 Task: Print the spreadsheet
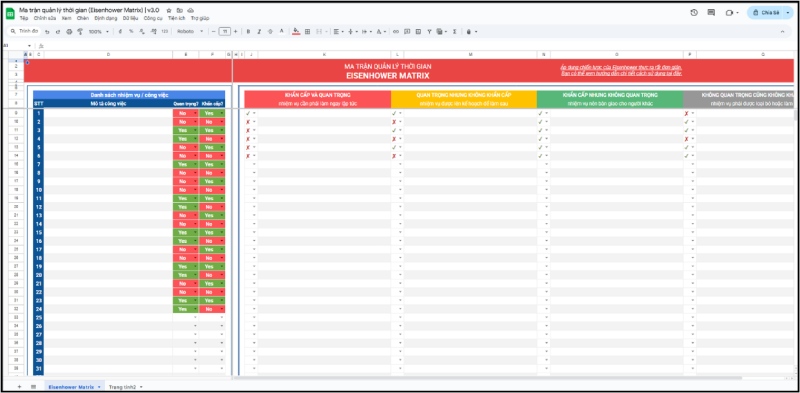tap(69, 32)
